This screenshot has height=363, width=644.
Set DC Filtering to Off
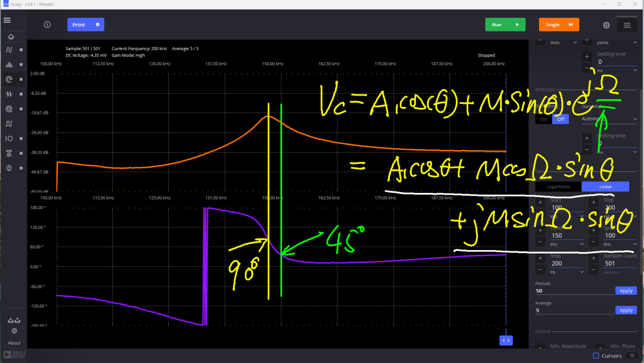point(561,119)
